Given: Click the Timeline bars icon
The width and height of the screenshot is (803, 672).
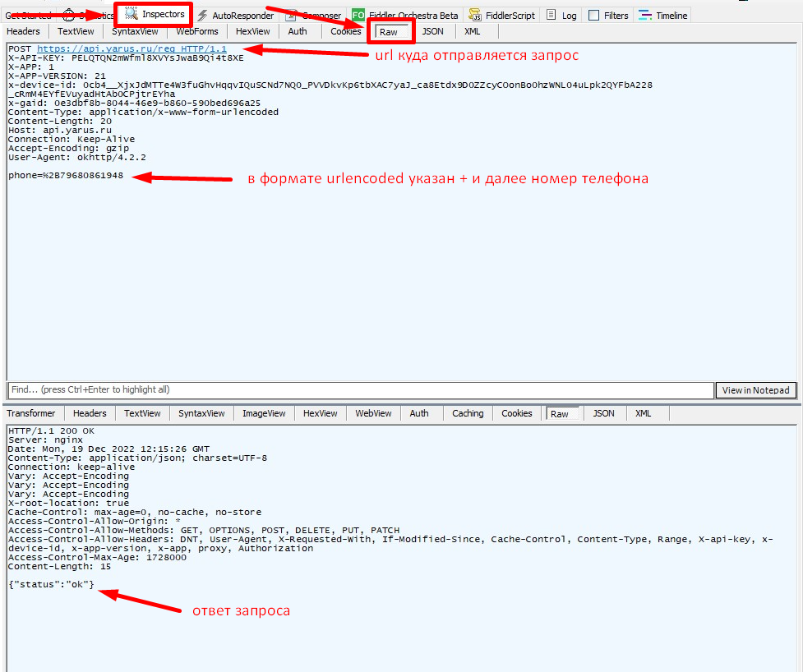Looking at the screenshot, I should click(645, 16).
